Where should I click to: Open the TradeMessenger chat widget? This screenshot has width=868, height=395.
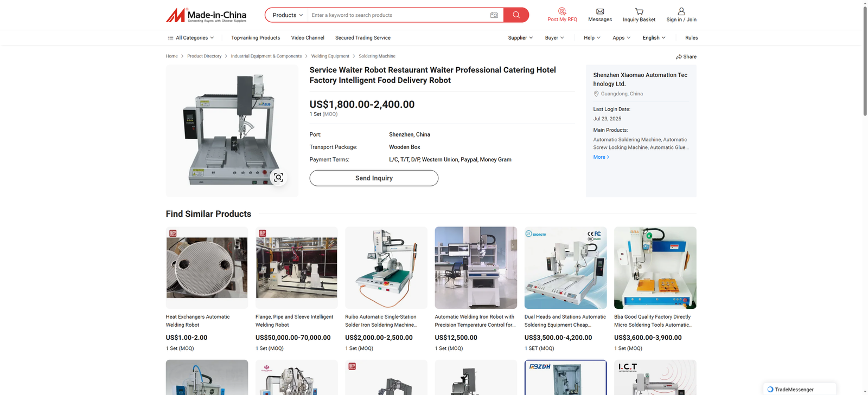[794, 389]
